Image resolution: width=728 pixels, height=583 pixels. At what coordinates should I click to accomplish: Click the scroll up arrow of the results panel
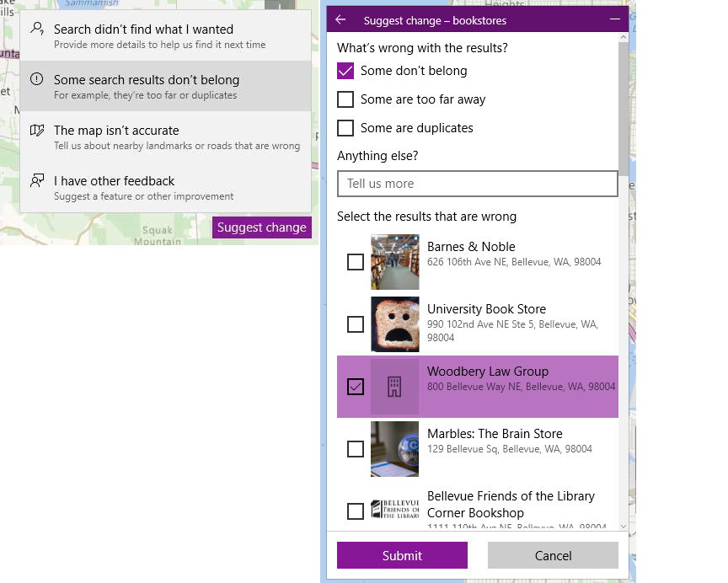tap(624, 37)
